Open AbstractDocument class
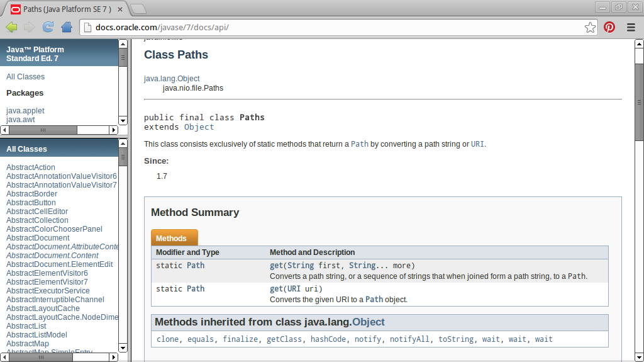This screenshot has width=644, height=362. point(38,238)
